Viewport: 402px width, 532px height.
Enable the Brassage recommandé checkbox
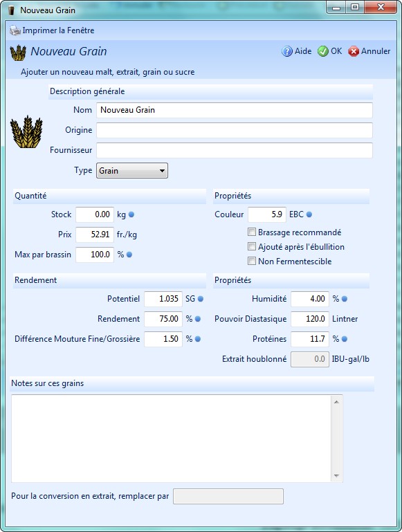pyautogui.click(x=252, y=232)
